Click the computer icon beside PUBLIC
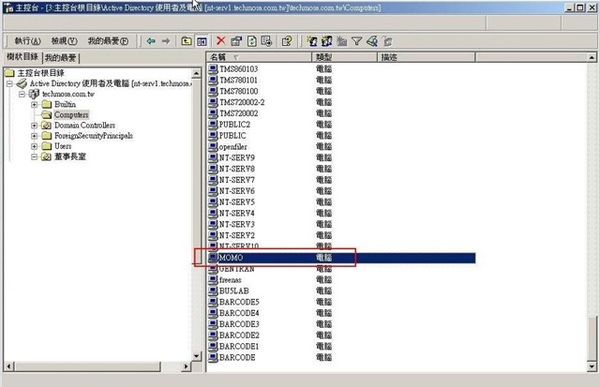600x387 pixels. point(213,136)
